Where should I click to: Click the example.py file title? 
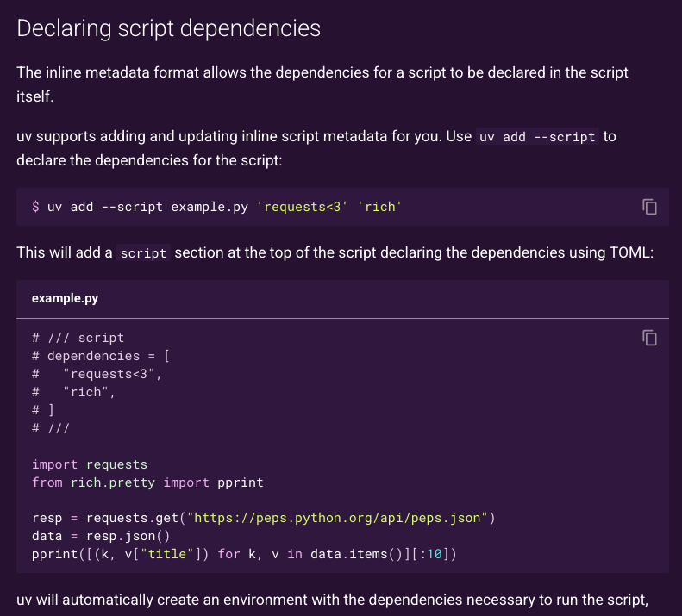65,298
